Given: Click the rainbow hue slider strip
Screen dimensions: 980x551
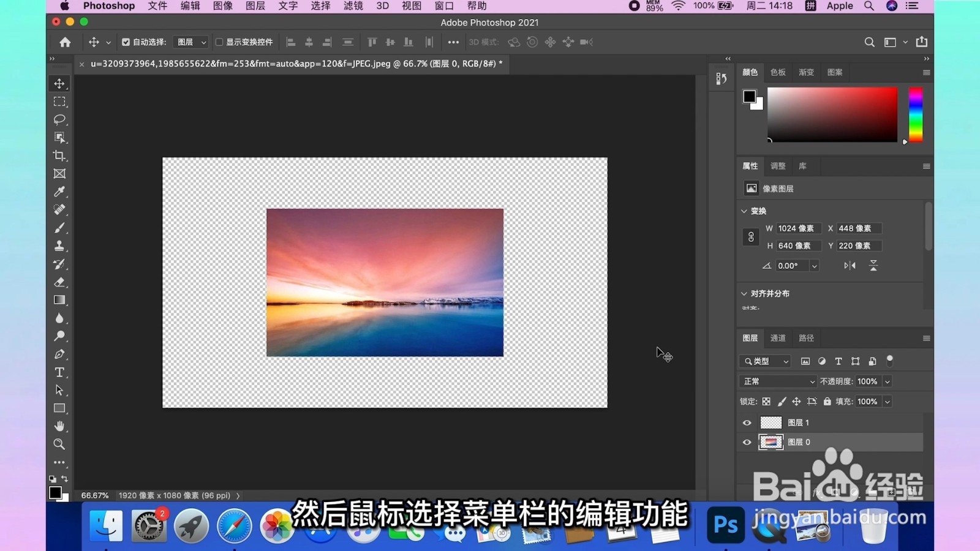Looking at the screenshot, I should pos(916,114).
